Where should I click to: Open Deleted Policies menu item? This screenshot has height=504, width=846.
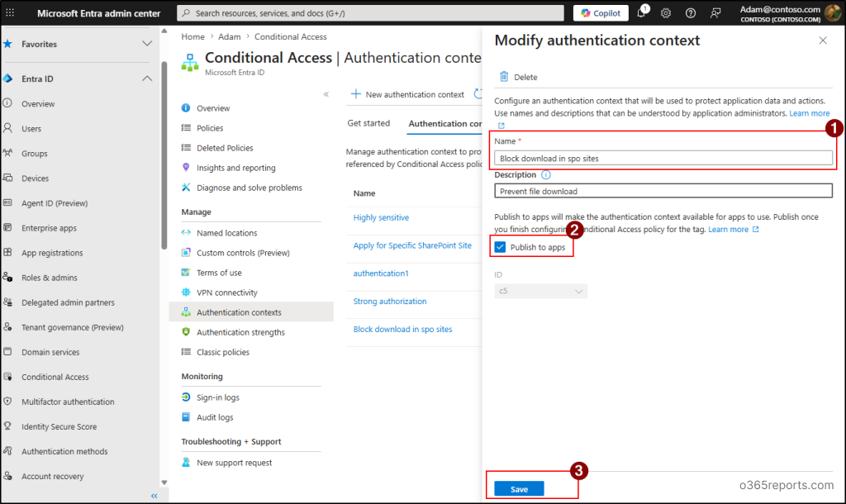point(225,148)
